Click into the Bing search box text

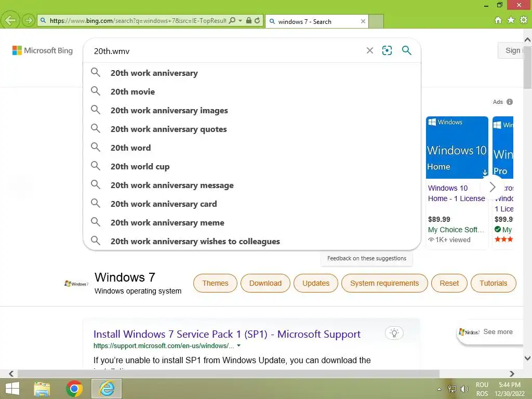pos(224,51)
